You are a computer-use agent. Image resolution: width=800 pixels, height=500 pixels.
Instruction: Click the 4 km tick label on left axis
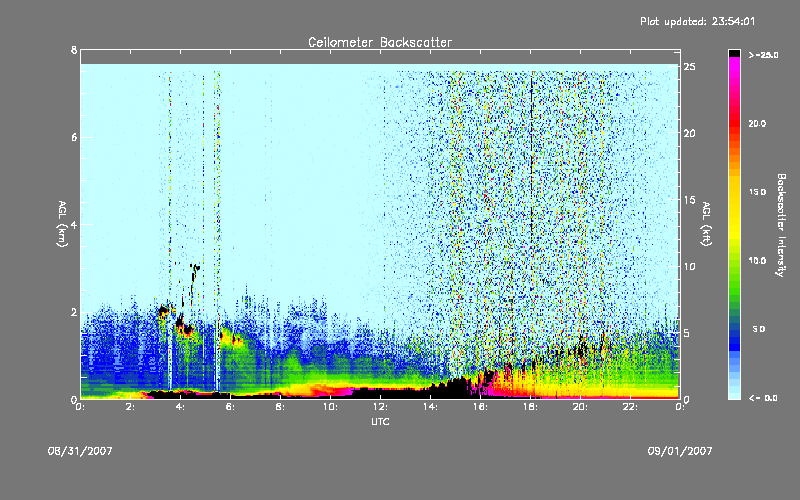74,224
